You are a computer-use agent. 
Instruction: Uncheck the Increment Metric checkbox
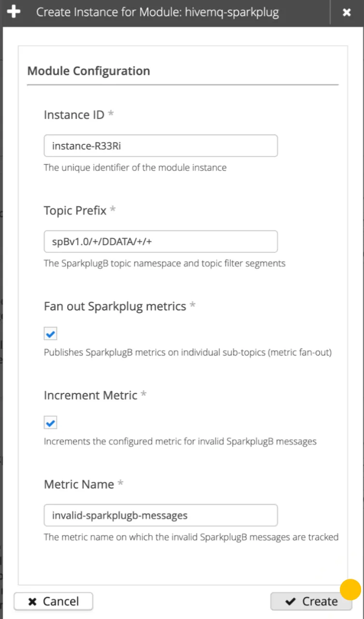tap(51, 423)
